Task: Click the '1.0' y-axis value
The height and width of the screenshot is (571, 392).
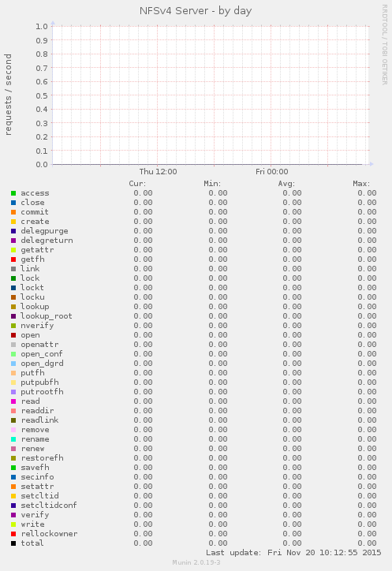Action: tap(42, 26)
